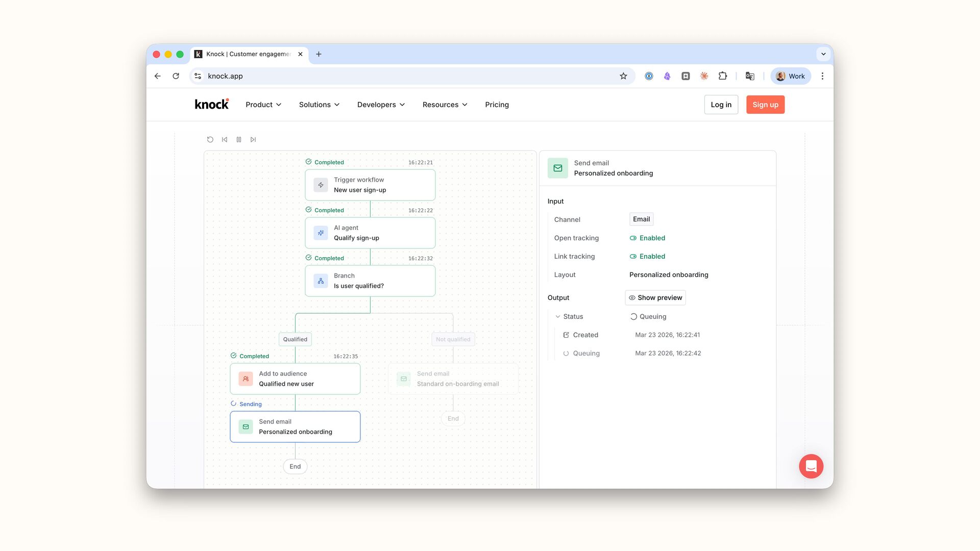Click Show preview eye button
Image resolution: width=980 pixels, height=551 pixels.
pos(655,297)
